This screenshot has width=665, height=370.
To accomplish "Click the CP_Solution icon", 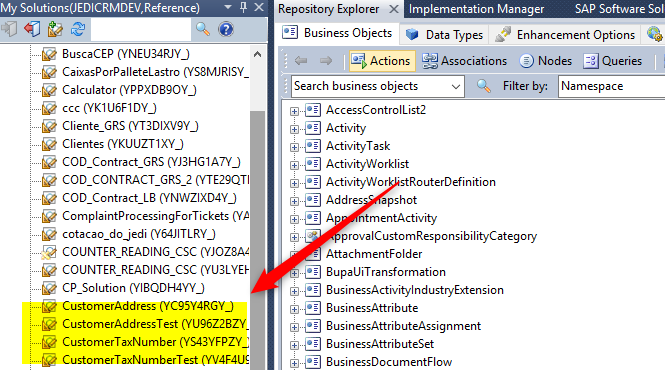I will coord(49,288).
